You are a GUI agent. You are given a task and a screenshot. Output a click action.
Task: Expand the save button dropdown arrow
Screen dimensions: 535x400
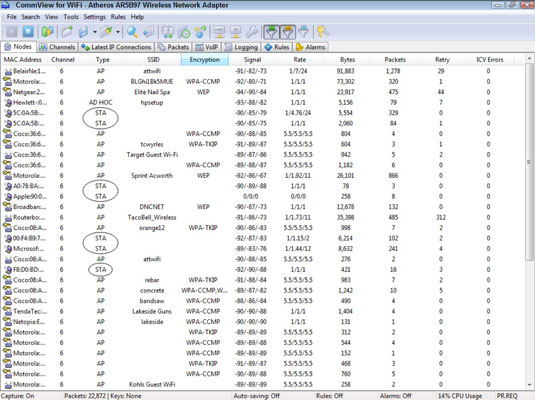95,32
